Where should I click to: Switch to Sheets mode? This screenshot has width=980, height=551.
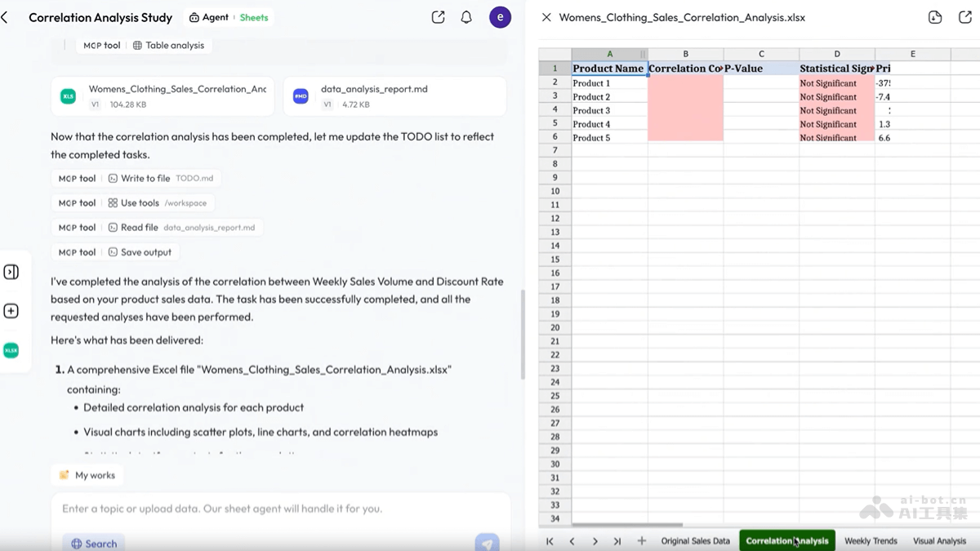253,17
